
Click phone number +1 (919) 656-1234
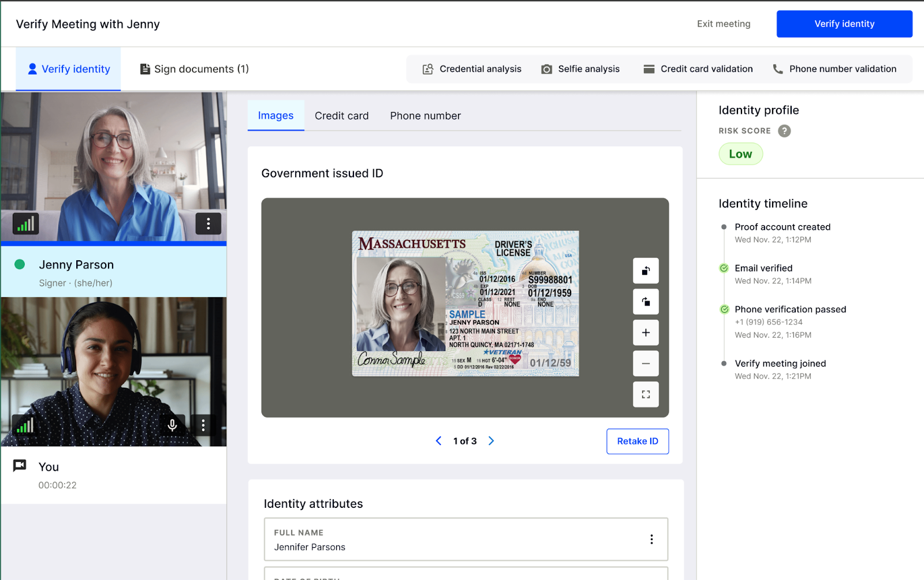click(x=768, y=322)
